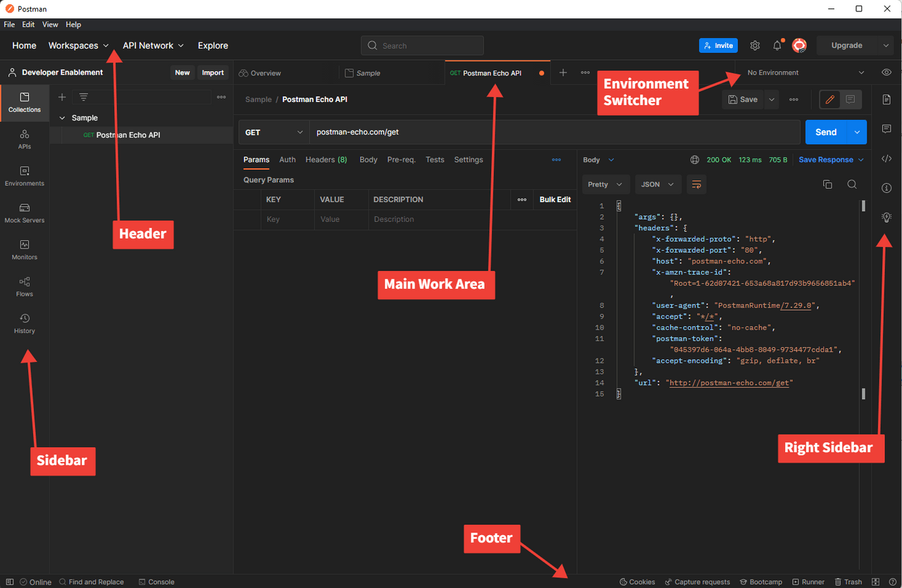Open the Overview tab
Screen dimensions: 902x588
[260, 73]
